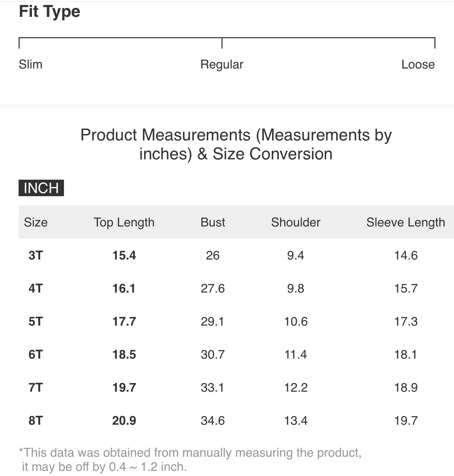
Task: Click the 8T size row label
Action: pyautogui.click(x=36, y=421)
